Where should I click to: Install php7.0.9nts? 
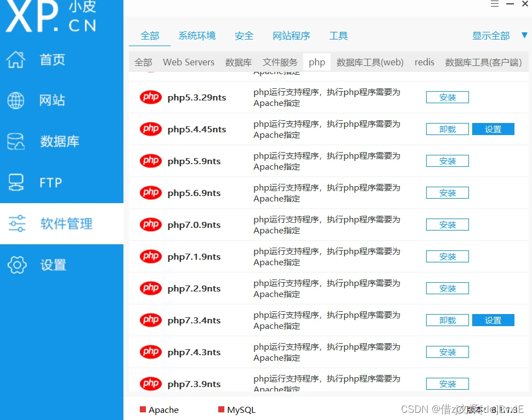[x=447, y=225]
